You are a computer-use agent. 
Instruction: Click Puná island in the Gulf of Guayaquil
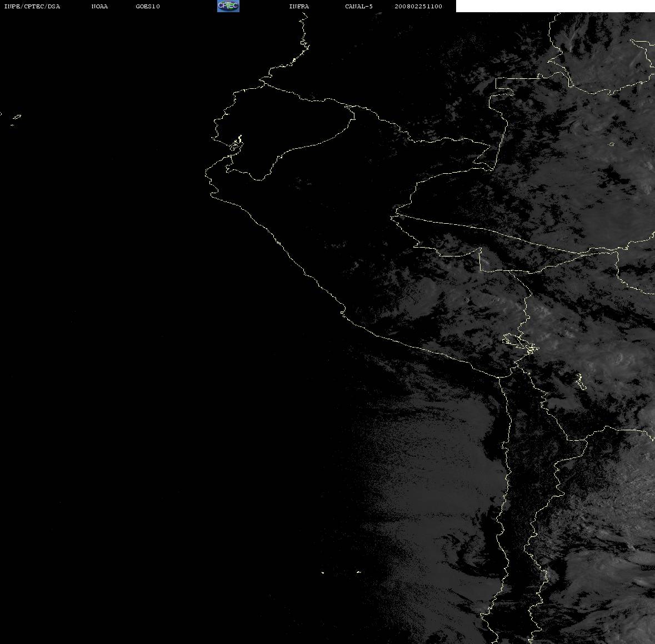point(236,144)
